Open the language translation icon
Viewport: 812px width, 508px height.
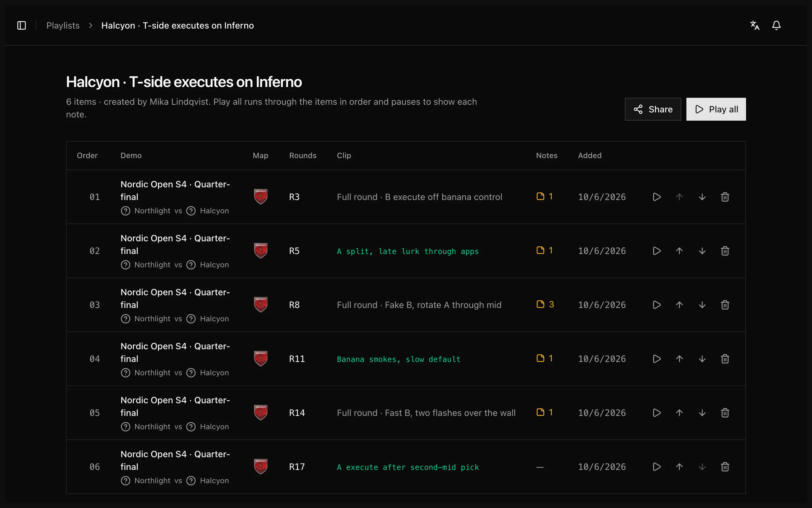755,25
